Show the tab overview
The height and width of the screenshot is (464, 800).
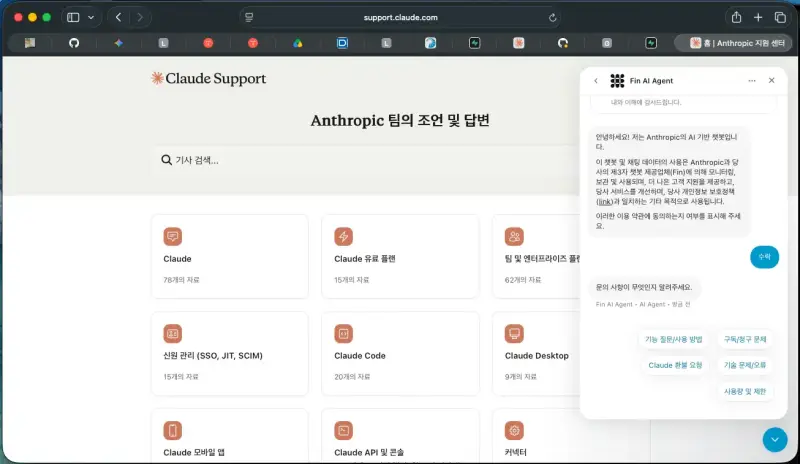[780, 17]
